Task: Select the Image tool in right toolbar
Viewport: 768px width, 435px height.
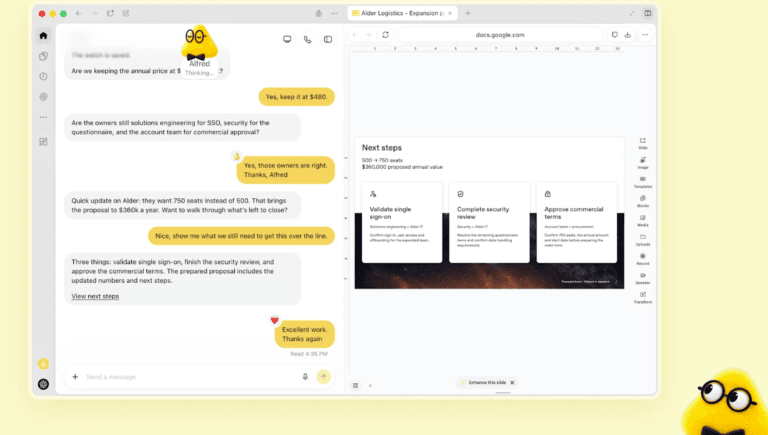Action: (x=643, y=163)
